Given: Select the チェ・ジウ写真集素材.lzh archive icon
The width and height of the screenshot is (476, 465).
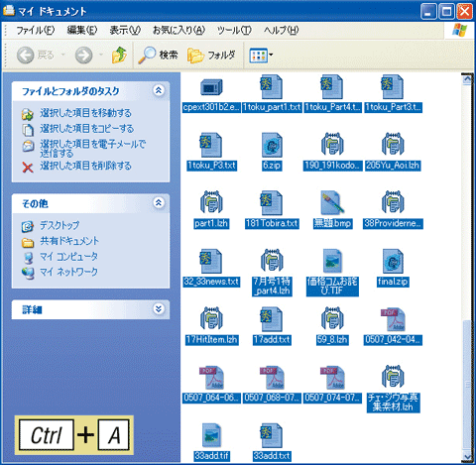Looking at the screenshot, I should pyautogui.click(x=393, y=377).
